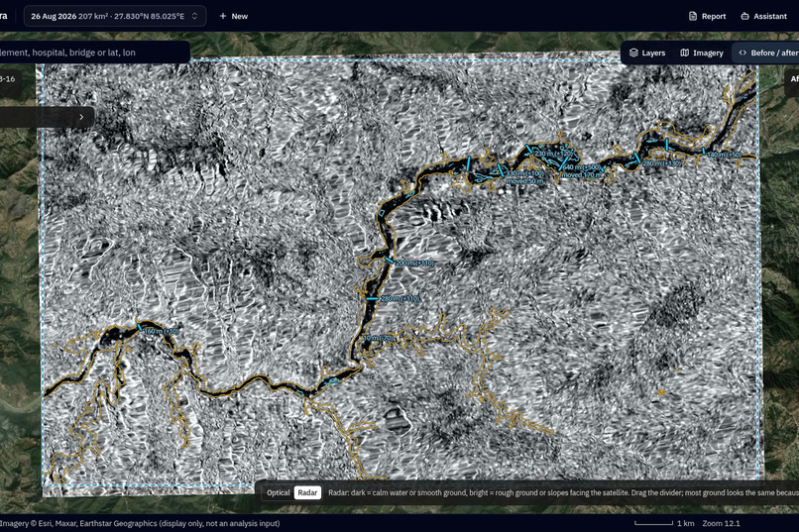
Task: Switch to the Imagery option
Action: pos(702,53)
